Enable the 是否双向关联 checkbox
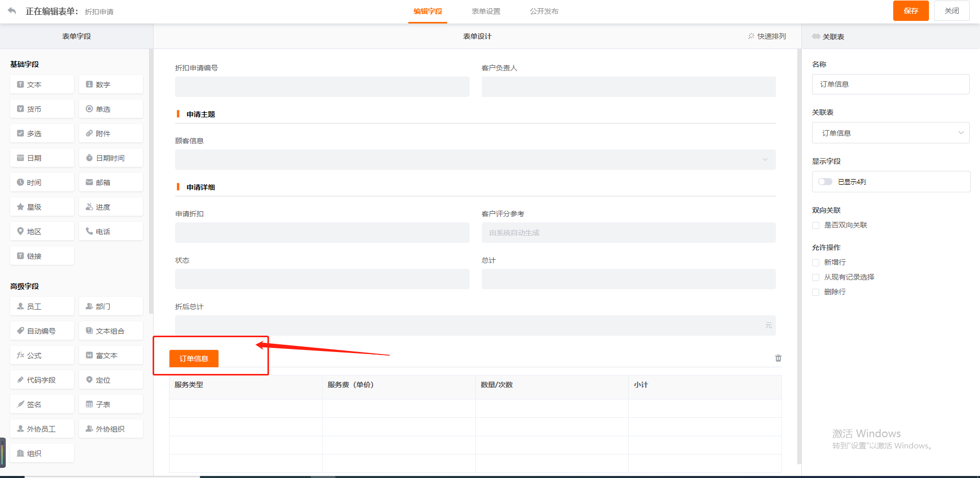Image resolution: width=980 pixels, height=478 pixels. tap(815, 225)
